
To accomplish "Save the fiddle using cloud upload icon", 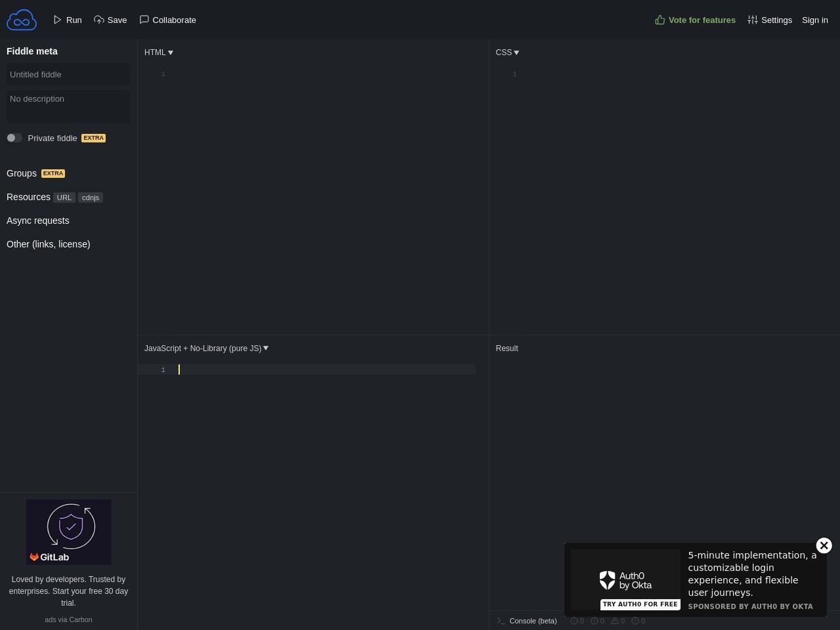I will pyautogui.click(x=99, y=20).
